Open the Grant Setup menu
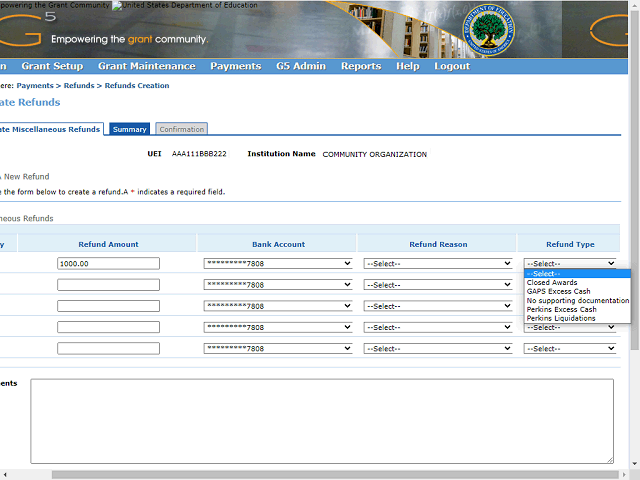This screenshot has width=640, height=480. pyautogui.click(x=52, y=66)
